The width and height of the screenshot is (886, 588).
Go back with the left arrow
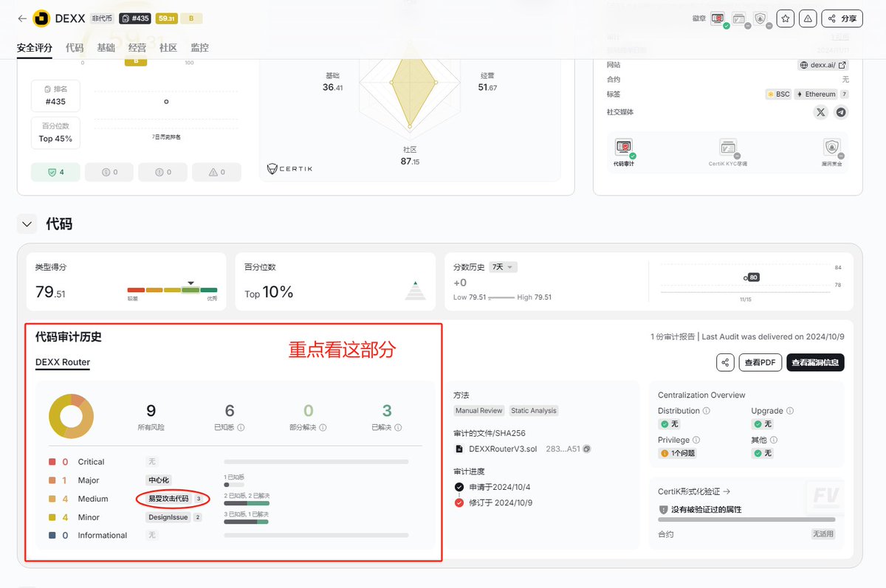21,18
